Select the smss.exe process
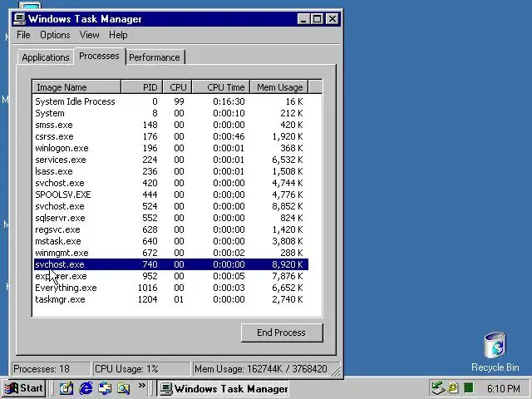Image resolution: width=532 pixels, height=399 pixels. (171, 125)
